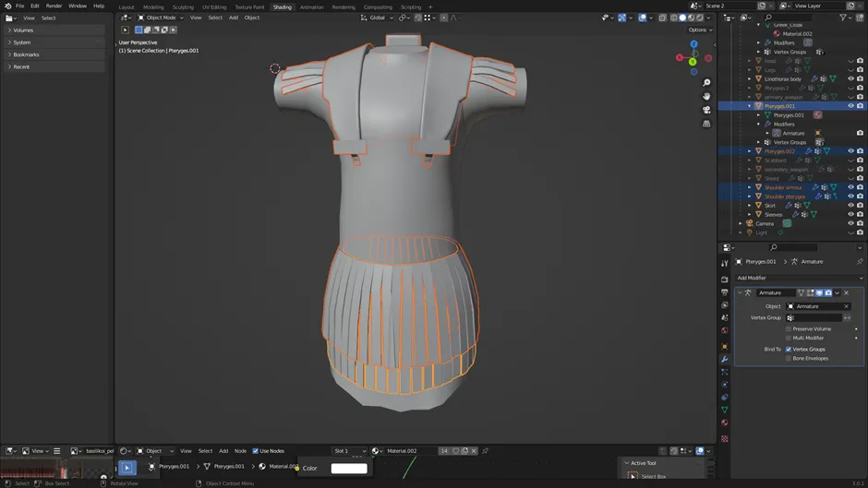The height and width of the screenshot is (488, 868).
Task: Open the World properties tab icon
Action: pos(725,330)
